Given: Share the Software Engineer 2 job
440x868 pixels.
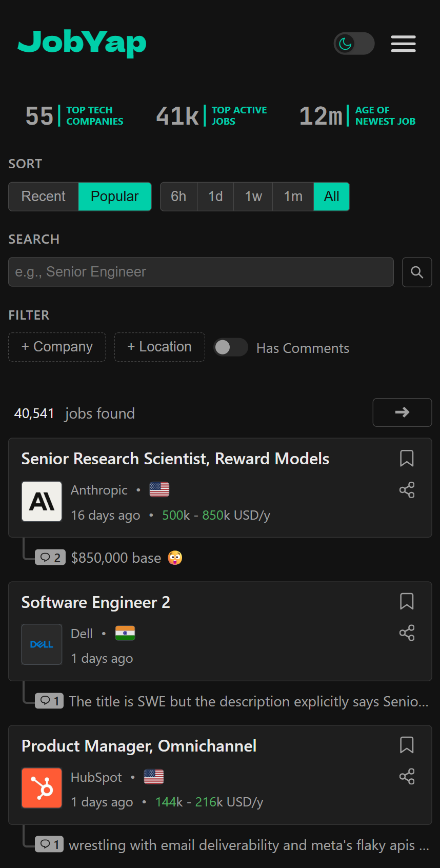Looking at the screenshot, I should 407,633.
